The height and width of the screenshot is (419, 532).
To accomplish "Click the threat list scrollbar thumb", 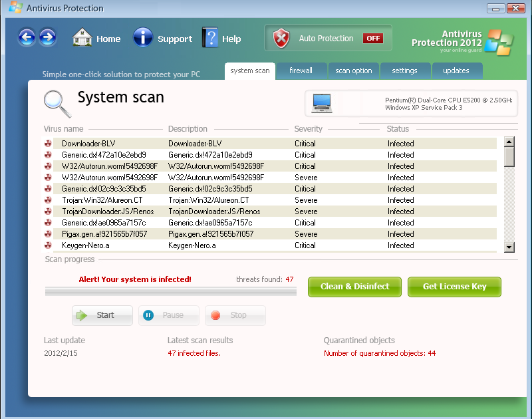I will tap(509, 157).
